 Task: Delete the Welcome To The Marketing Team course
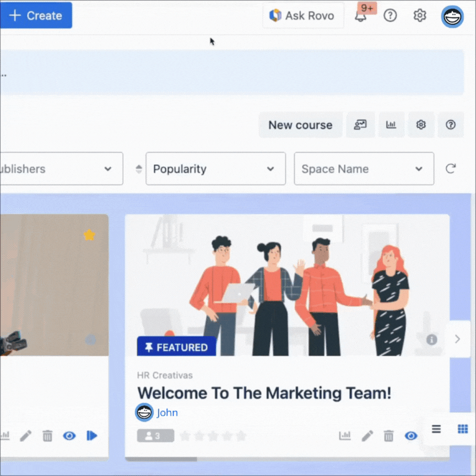click(x=389, y=436)
